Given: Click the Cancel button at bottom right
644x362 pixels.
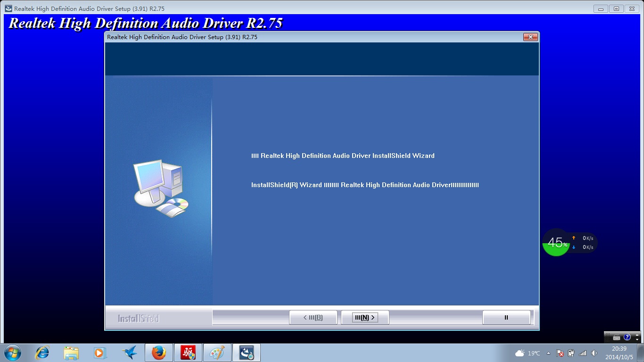Looking at the screenshot, I should coord(506,318).
